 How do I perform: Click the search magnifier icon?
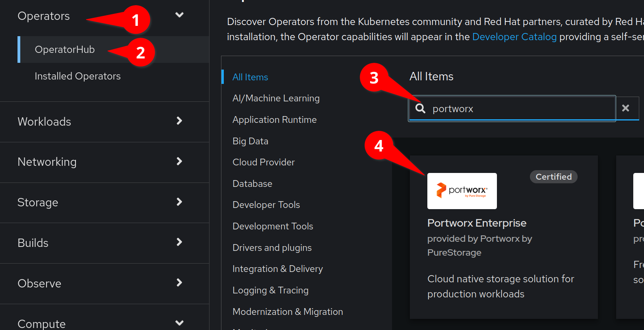coord(420,109)
